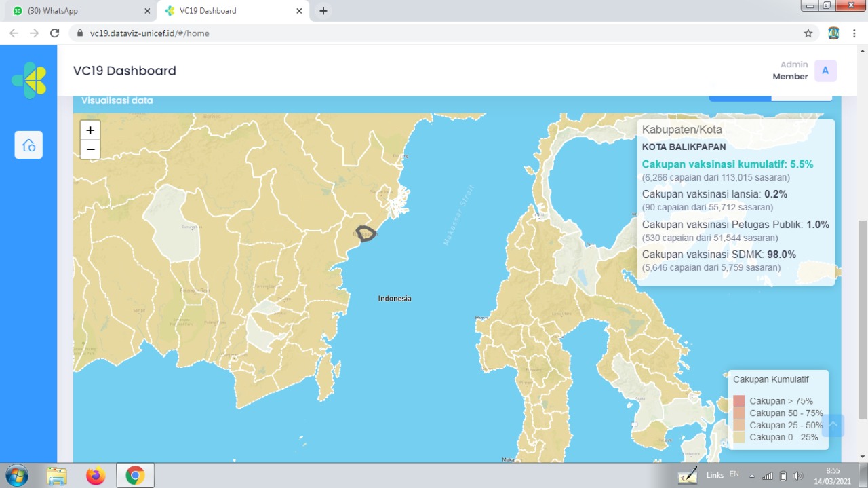This screenshot has width=868, height=488.
Task: Go back to the previous page
Action: coord(14,33)
